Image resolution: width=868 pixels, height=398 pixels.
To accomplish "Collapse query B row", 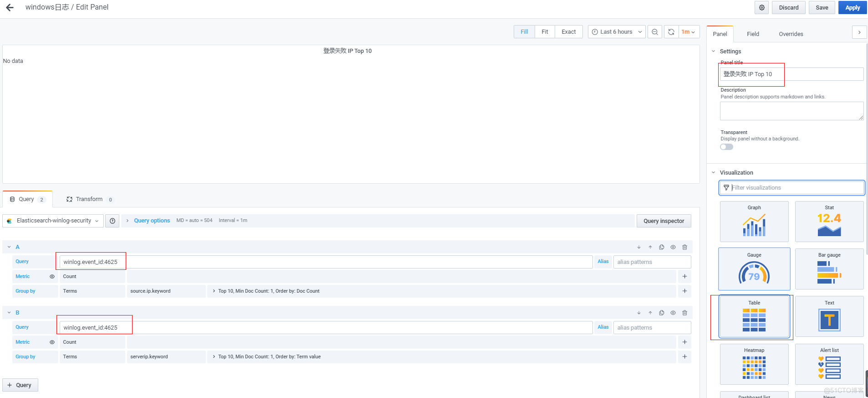I will click(9, 313).
